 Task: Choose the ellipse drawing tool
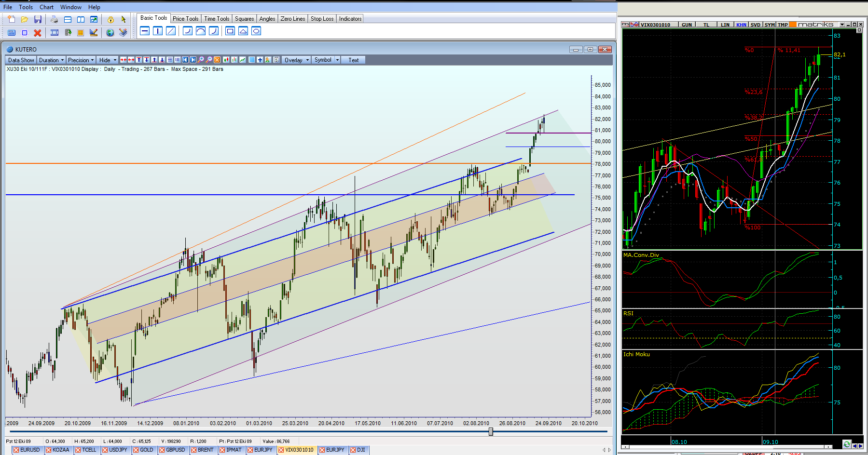coord(256,31)
